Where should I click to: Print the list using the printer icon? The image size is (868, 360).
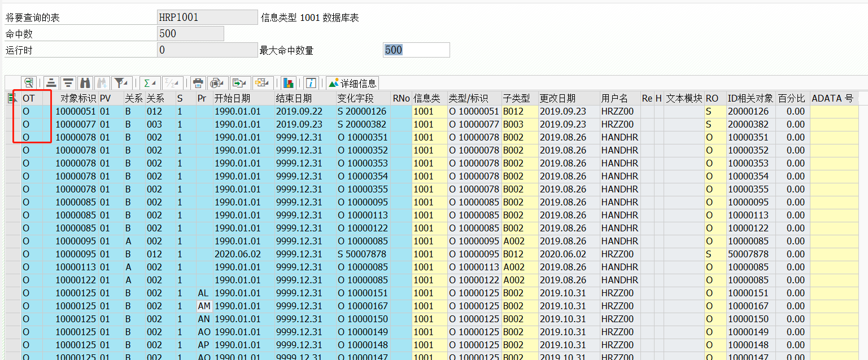coord(198,83)
